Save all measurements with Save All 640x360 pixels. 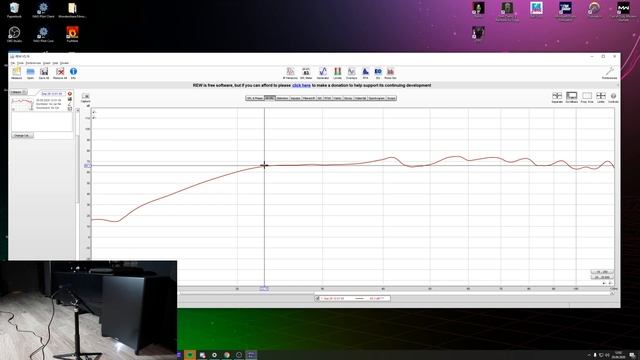pos(44,73)
